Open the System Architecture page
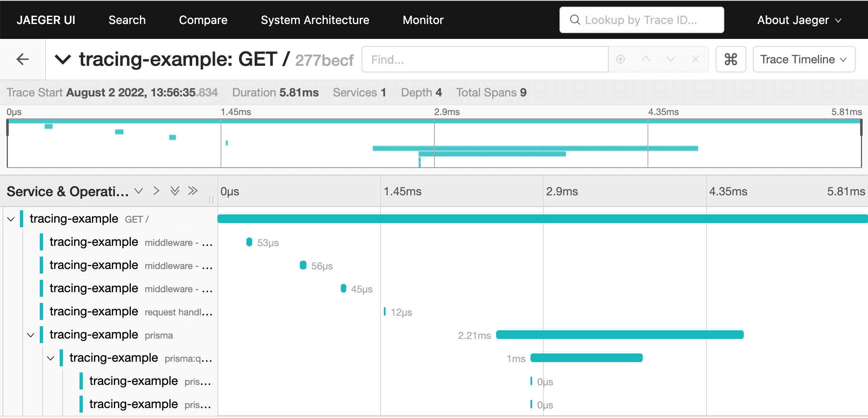This screenshot has height=418, width=868. coord(315,20)
